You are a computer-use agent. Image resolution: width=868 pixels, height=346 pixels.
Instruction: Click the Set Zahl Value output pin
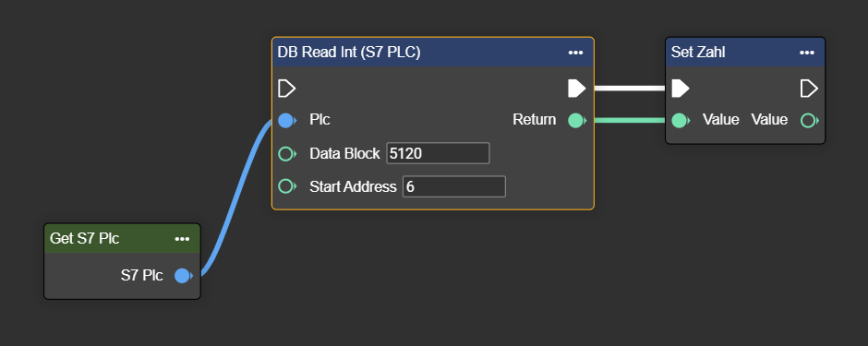click(810, 121)
